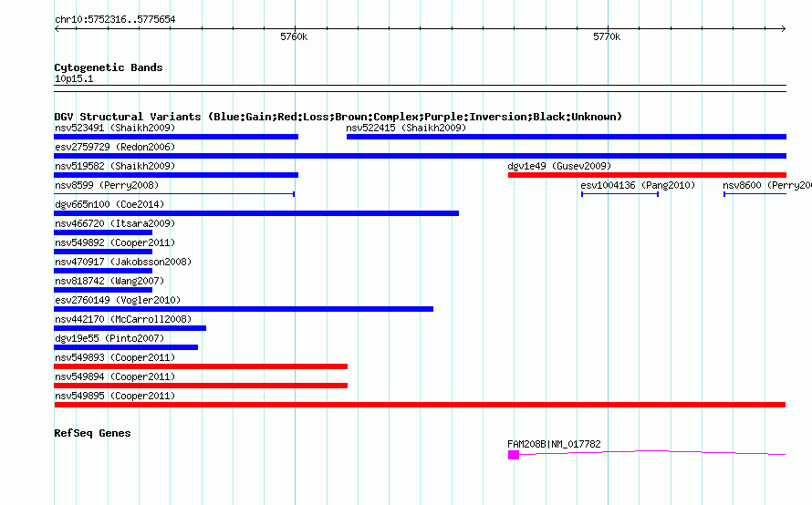Select the nsv519582 blue gain bar

point(176,175)
